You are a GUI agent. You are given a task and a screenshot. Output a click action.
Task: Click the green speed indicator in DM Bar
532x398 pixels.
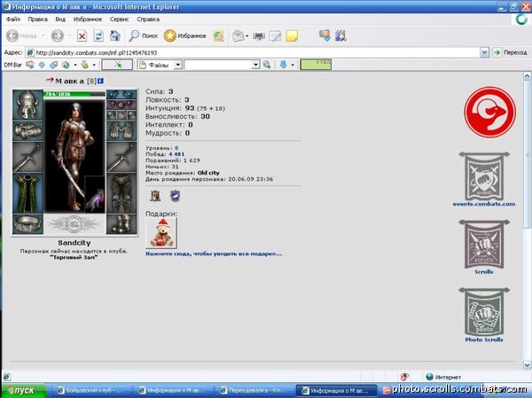pyautogui.click(x=316, y=65)
